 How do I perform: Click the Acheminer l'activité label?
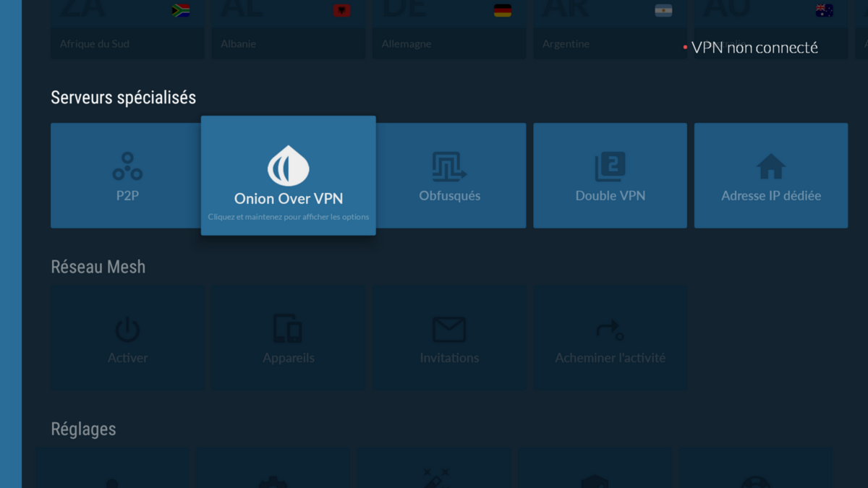[x=610, y=358]
